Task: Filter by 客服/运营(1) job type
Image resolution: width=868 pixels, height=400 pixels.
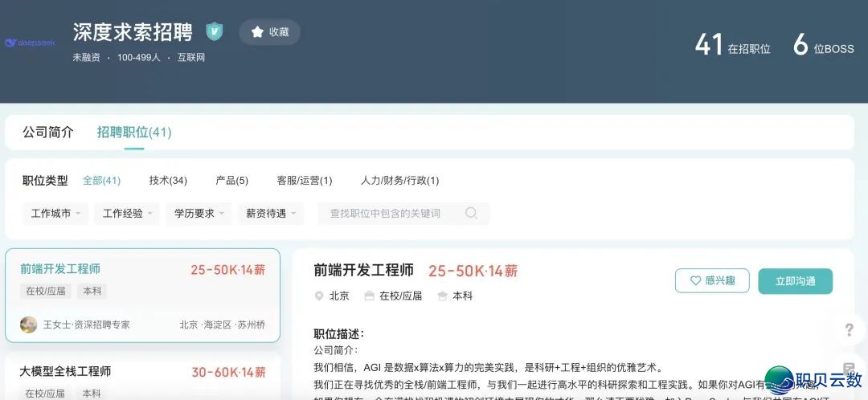Action: click(x=305, y=181)
